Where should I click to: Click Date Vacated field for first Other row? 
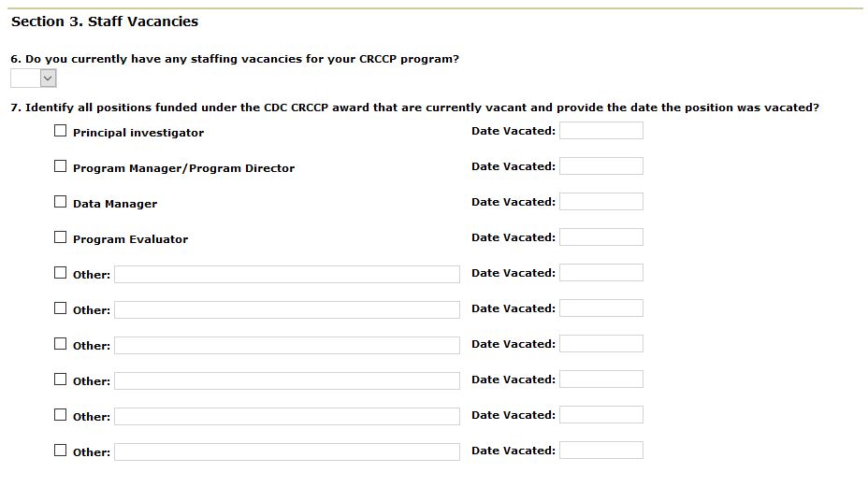600,273
